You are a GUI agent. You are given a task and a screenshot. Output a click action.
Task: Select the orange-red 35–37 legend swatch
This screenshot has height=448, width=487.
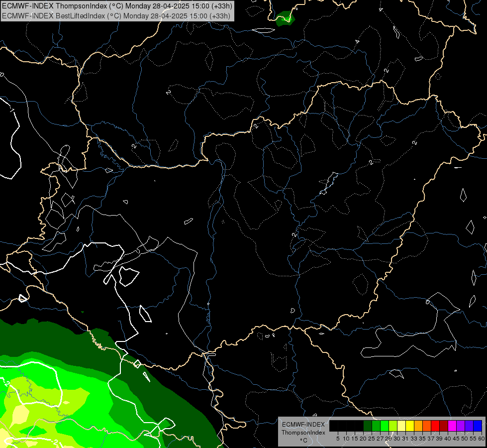pyautogui.click(x=427, y=426)
